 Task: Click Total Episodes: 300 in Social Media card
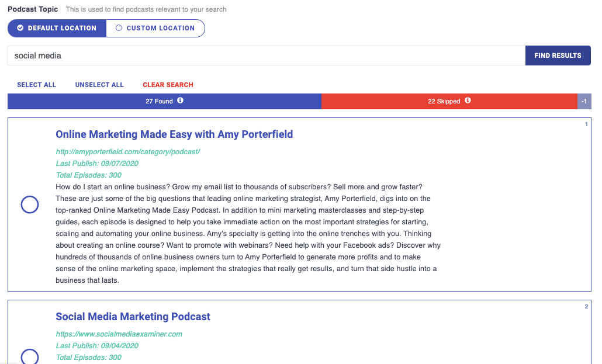point(89,358)
